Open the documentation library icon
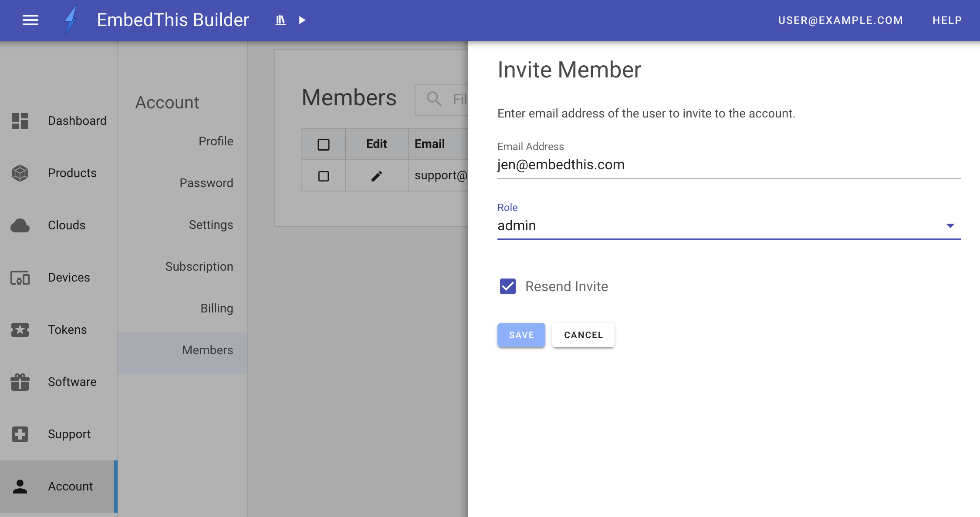 tap(280, 20)
